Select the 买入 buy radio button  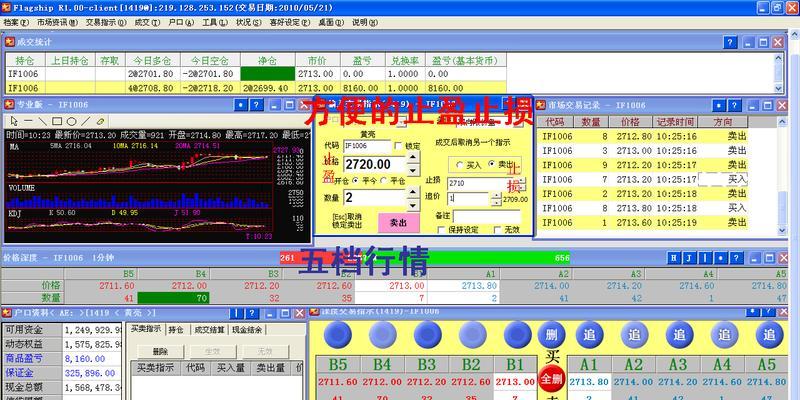[459, 165]
